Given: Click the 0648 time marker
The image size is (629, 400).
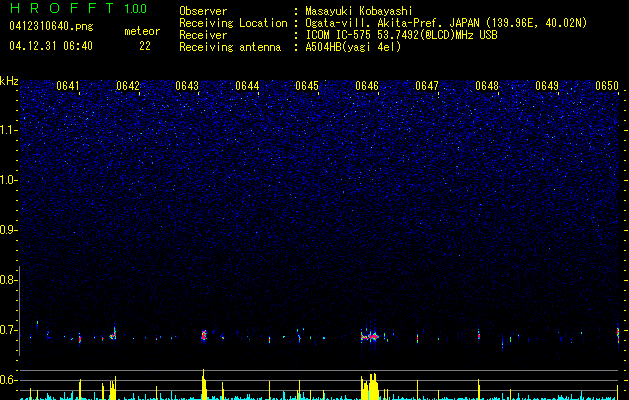Looking at the screenshot, I should [x=487, y=86].
